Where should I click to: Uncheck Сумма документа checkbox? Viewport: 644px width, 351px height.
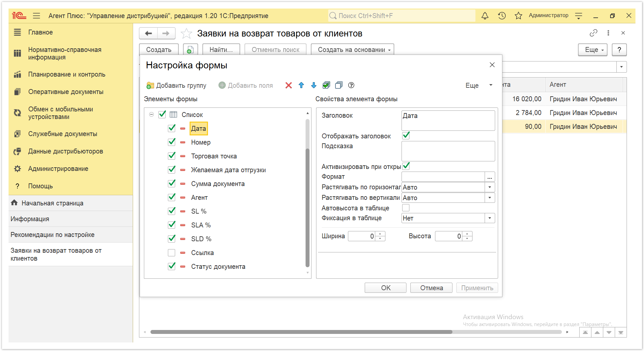pos(172,183)
